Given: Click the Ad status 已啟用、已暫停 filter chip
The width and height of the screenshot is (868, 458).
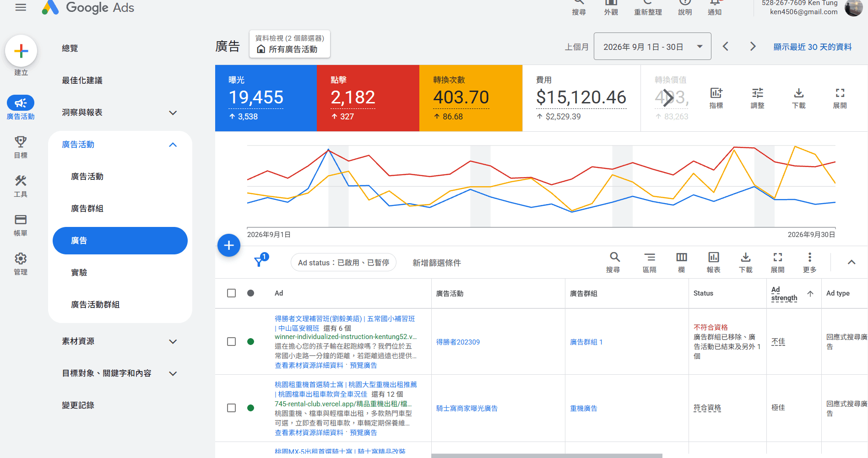Looking at the screenshot, I should [343, 263].
